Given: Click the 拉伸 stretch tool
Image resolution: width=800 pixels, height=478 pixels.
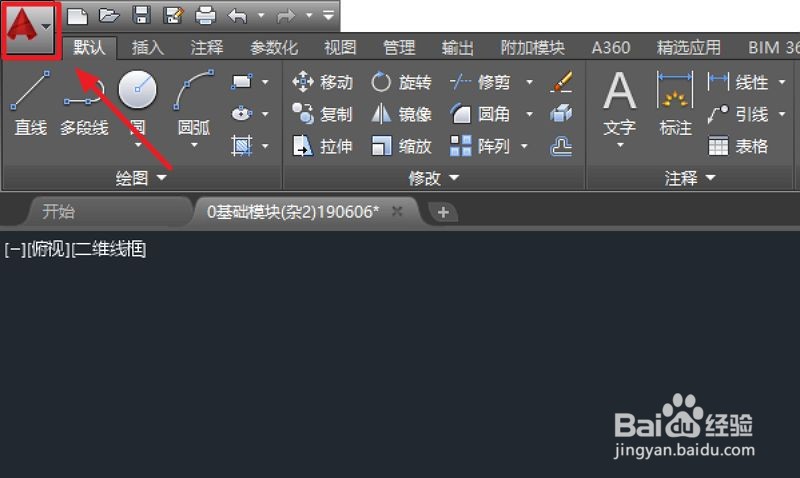Looking at the screenshot, I should 322,146.
